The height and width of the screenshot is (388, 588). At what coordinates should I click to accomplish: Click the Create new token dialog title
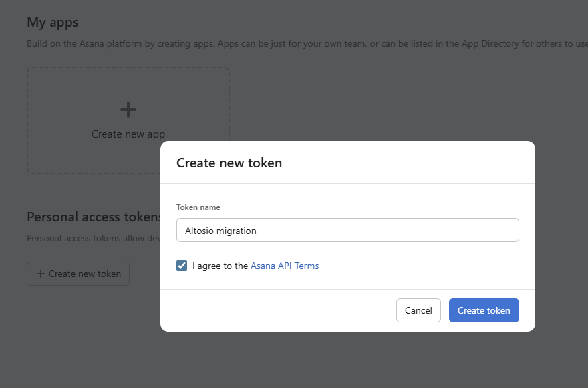click(229, 163)
